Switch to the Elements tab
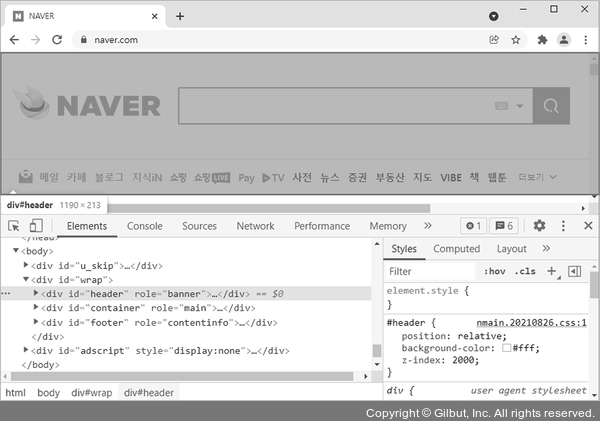Image resolution: width=600 pixels, height=421 pixels. pos(87,226)
